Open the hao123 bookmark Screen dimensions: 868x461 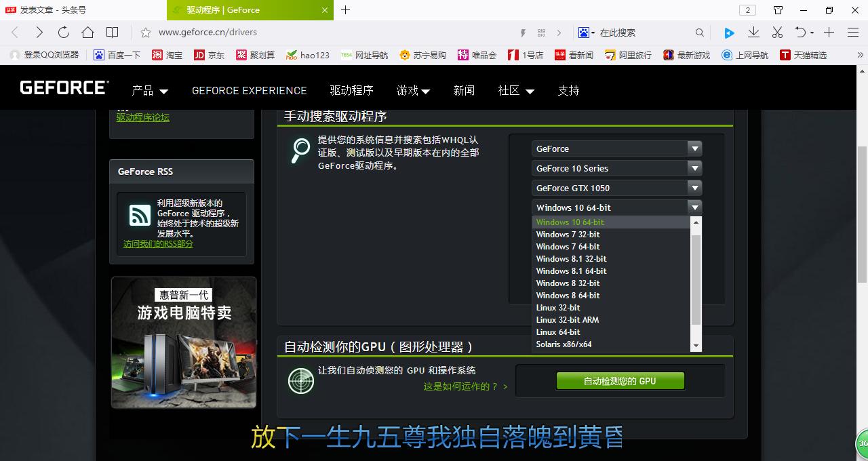(x=308, y=55)
